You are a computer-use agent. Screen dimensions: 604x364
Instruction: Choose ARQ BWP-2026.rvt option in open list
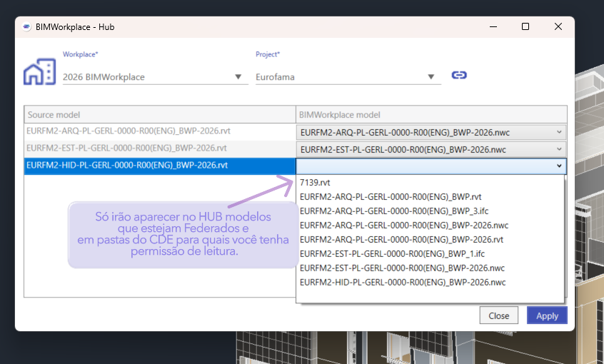(430, 240)
